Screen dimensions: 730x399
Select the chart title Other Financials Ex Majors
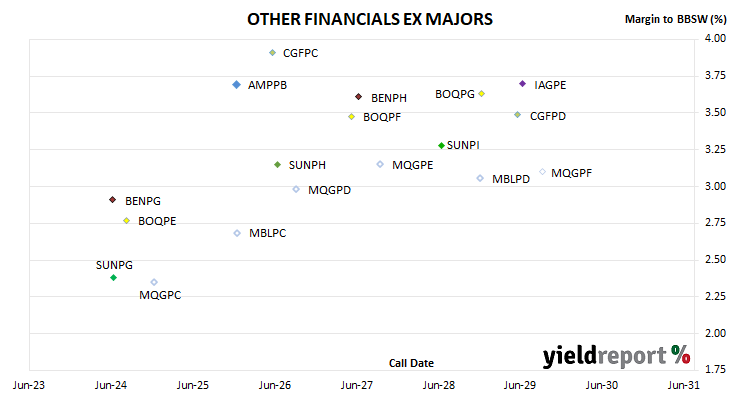tap(370, 19)
